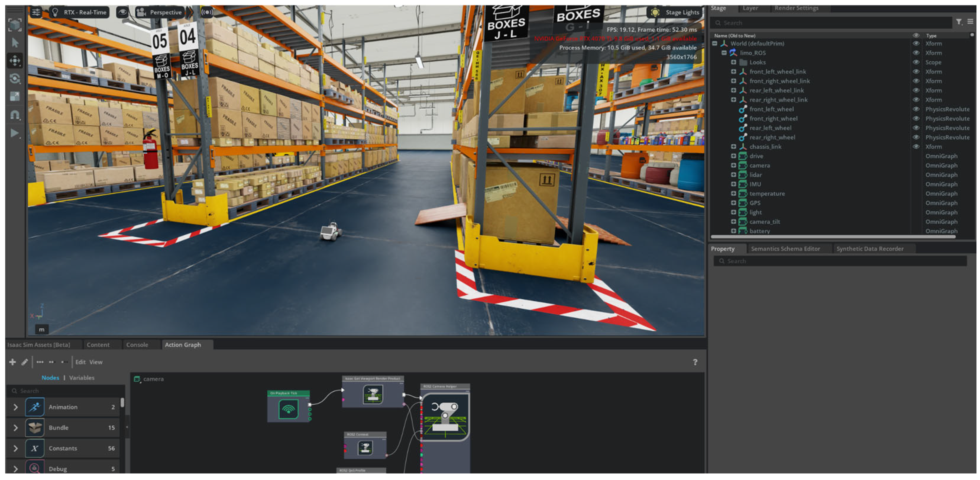Toggle visibility of limo_ROS prim

click(916, 53)
